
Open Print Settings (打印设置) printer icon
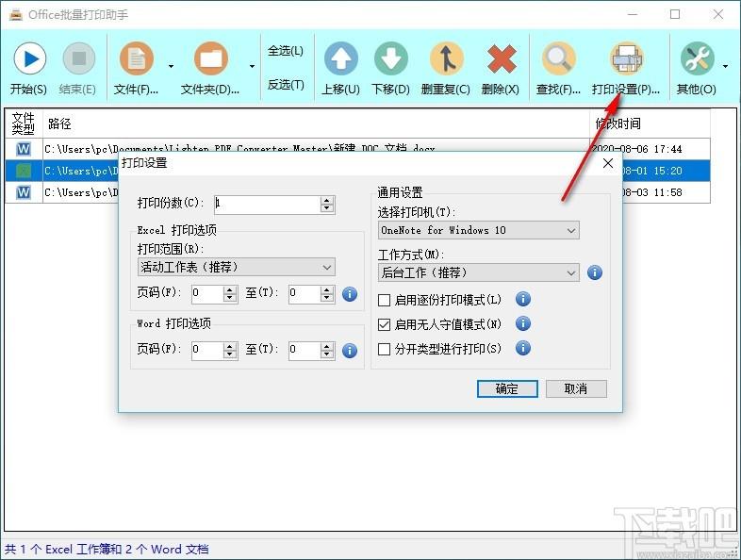(x=627, y=58)
